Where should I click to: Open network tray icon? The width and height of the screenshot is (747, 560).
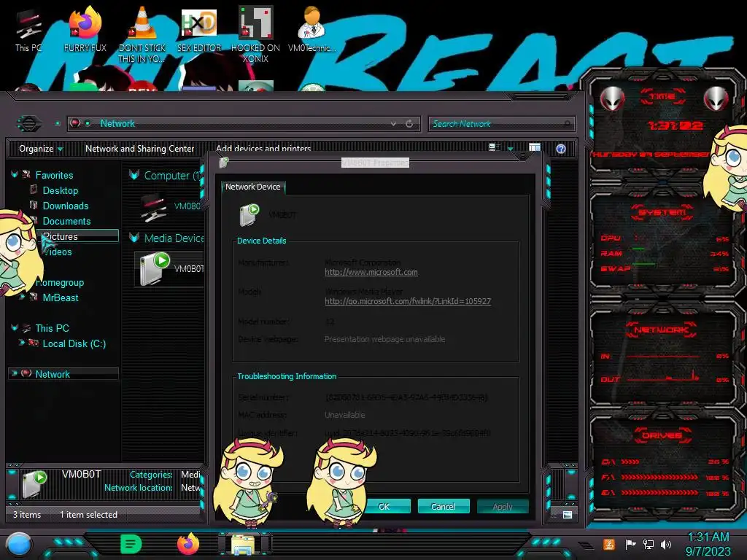[x=648, y=544]
